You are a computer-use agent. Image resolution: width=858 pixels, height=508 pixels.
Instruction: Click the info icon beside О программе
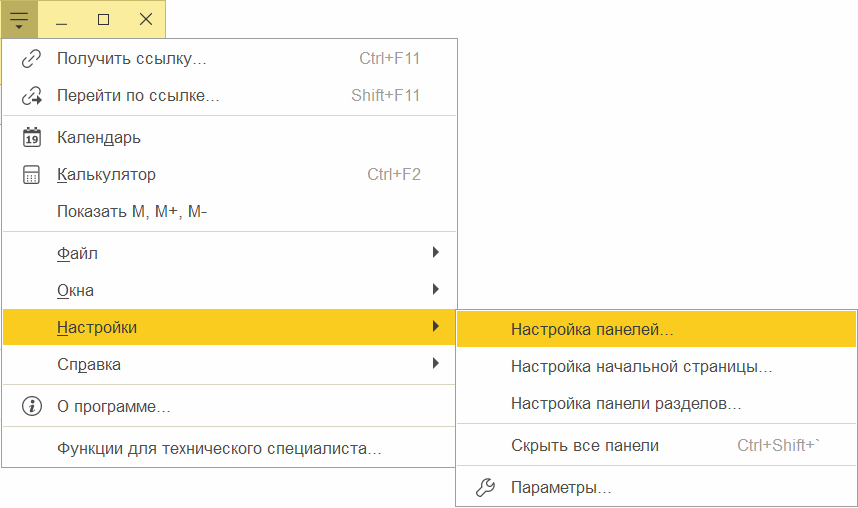click(32, 406)
